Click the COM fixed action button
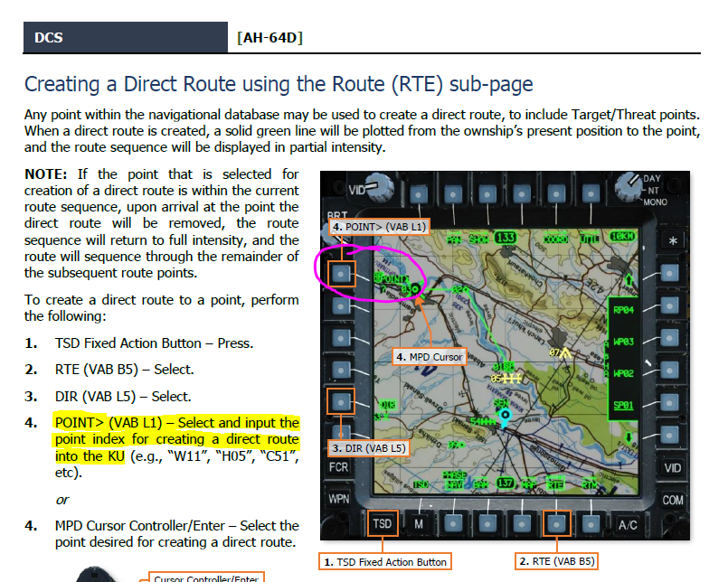 672,500
